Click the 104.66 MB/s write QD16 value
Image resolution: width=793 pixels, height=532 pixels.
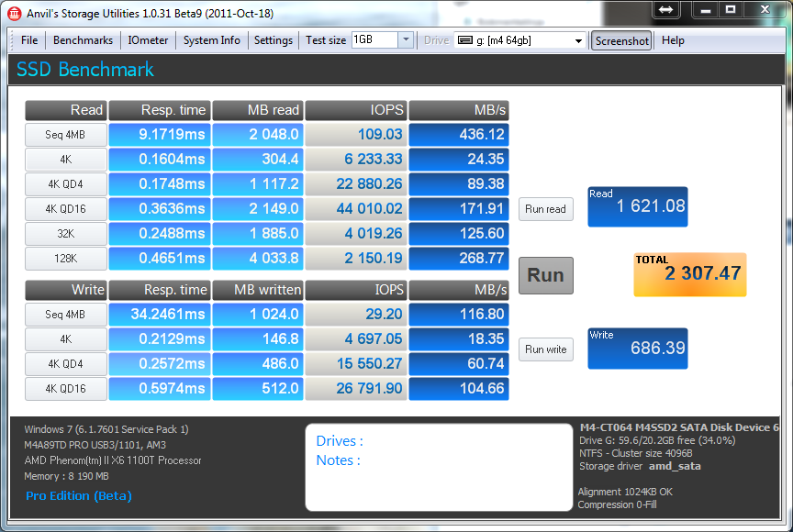pos(459,389)
